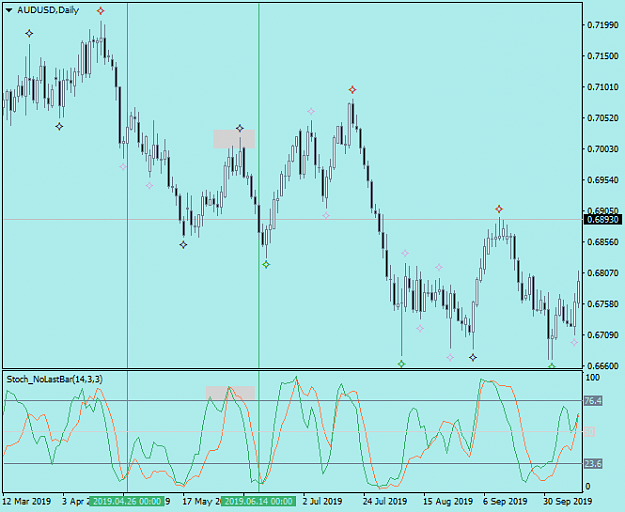The height and width of the screenshot is (512, 625).
Task: Click the Stoch_NoLastBar(14,3,3) indicator label
Action: point(55,379)
